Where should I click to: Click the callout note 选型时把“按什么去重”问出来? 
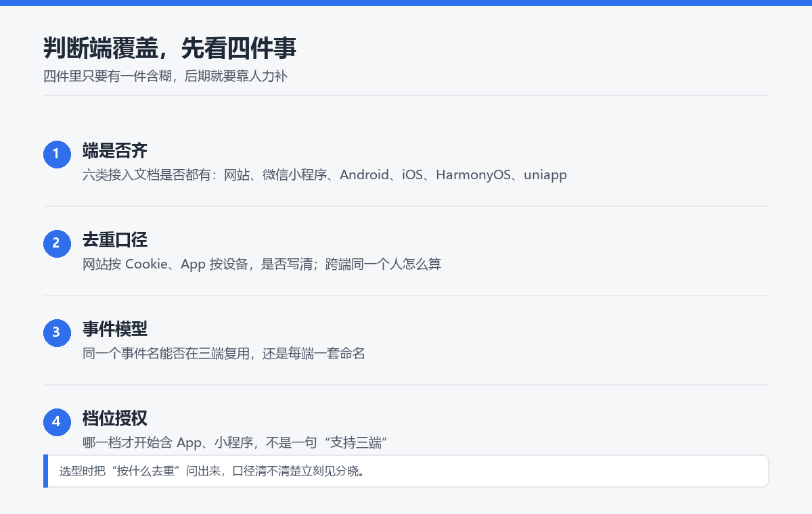[406, 471]
